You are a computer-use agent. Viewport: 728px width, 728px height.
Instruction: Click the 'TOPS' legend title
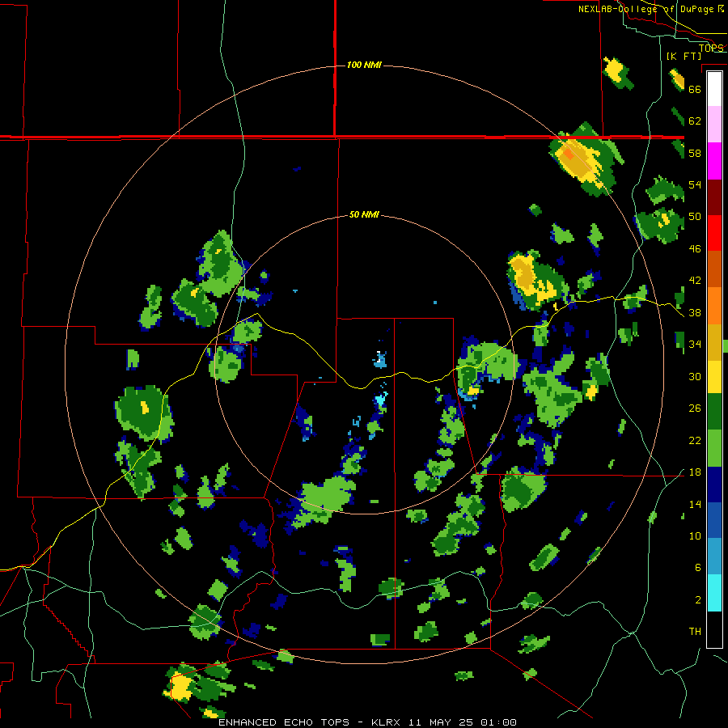click(x=711, y=48)
